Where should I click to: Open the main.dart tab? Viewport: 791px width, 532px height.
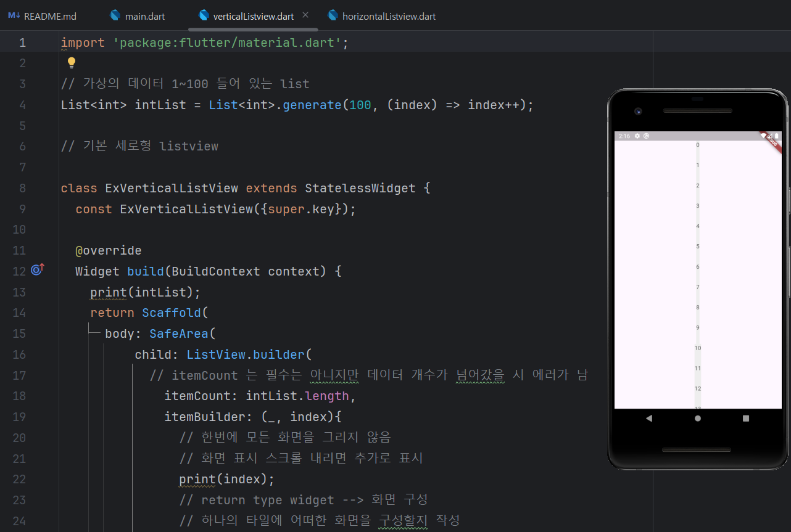(x=138, y=16)
